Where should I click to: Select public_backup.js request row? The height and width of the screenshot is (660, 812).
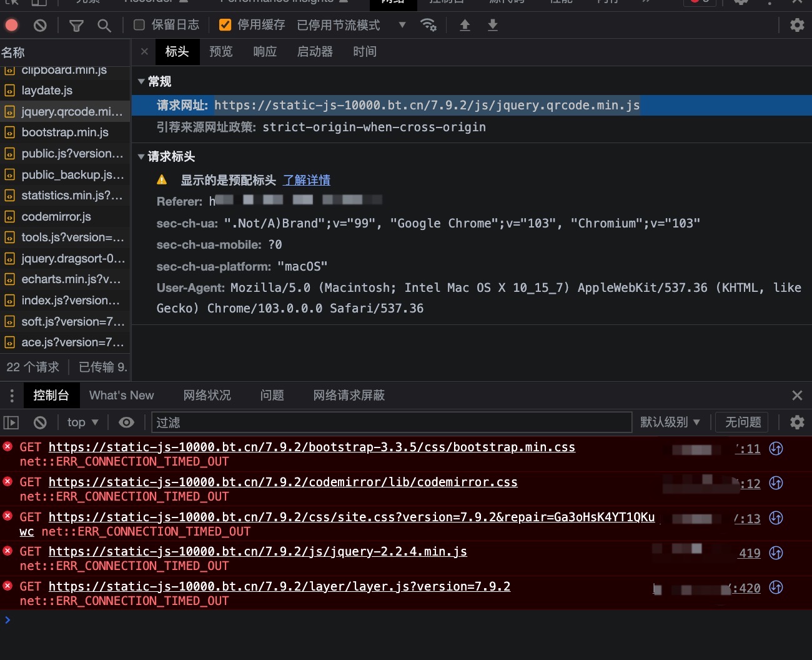[x=65, y=175]
